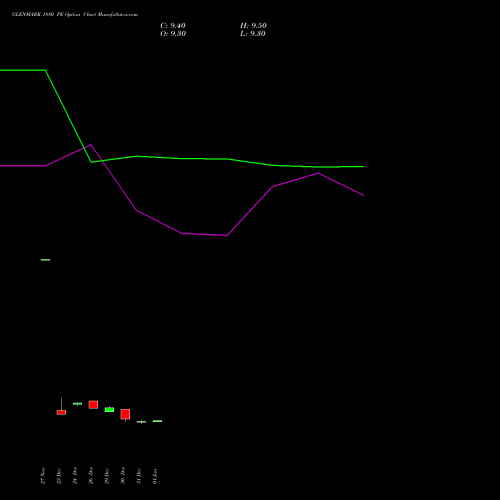Select the red candlestick for 23 Dec
Screen dimensions: 500x500
61,412
